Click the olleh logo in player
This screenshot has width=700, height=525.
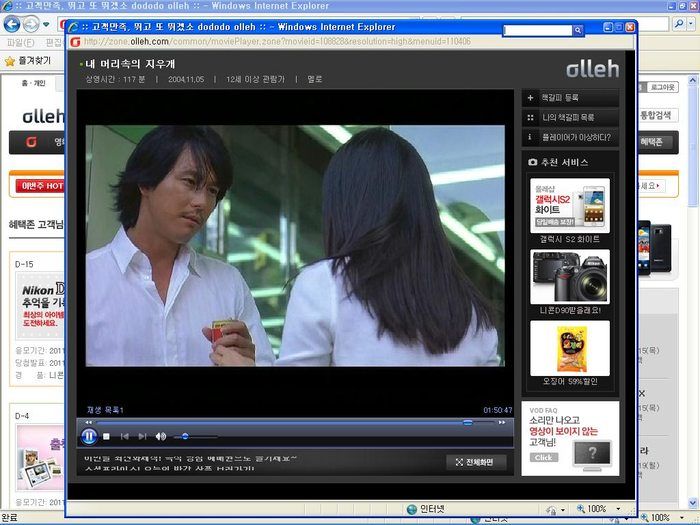592,69
